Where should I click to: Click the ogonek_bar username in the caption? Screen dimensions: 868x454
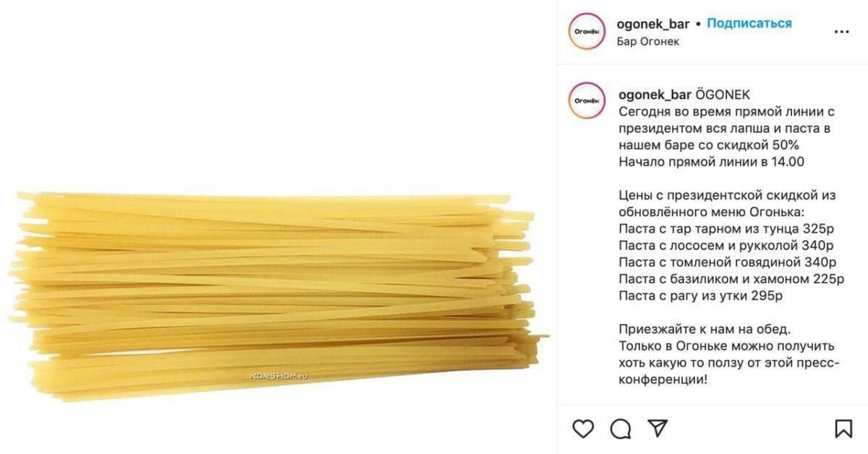coord(656,95)
